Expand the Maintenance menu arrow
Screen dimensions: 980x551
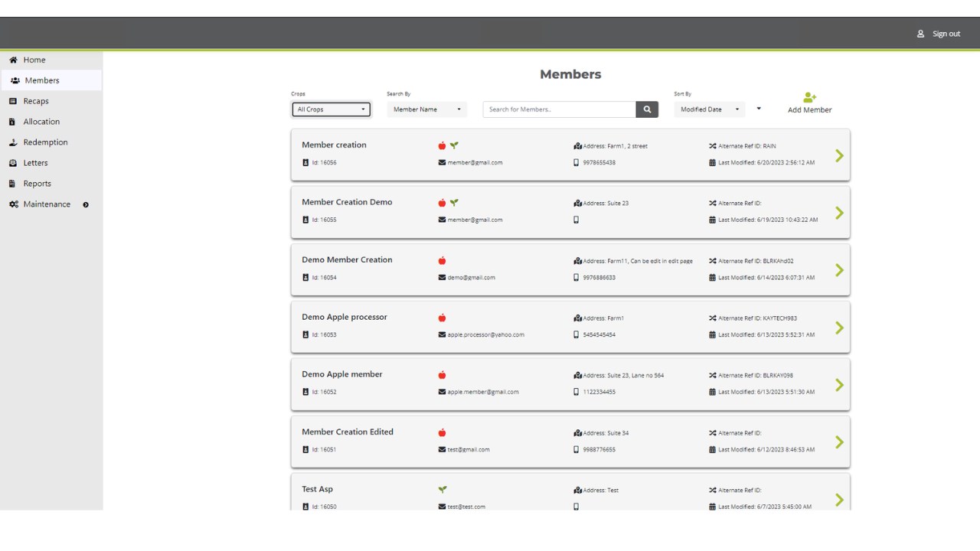pos(86,204)
